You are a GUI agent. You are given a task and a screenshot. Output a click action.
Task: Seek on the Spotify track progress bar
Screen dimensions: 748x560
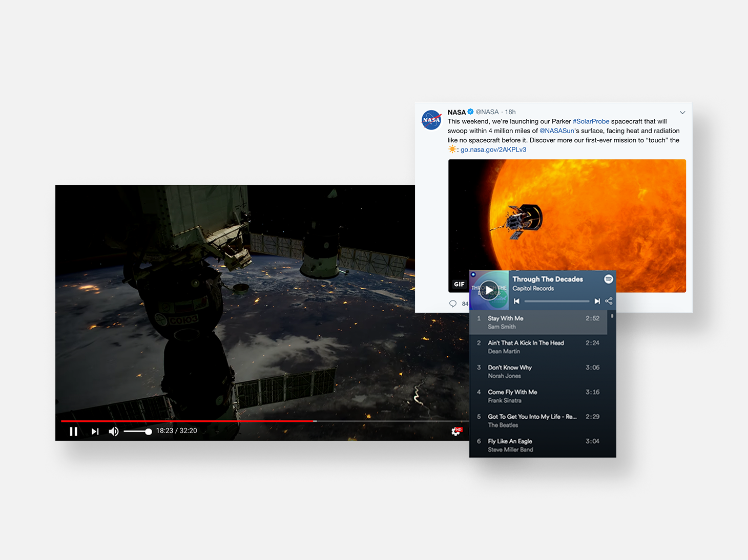tap(557, 301)
